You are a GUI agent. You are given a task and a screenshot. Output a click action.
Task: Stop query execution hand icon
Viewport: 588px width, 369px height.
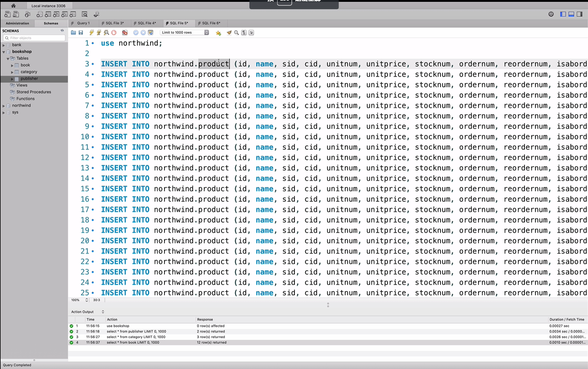(x=114, y=33)
